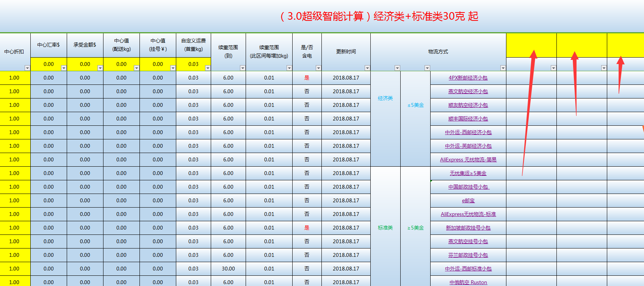Open filter dropdown above the 经济类 column

pos(397,68)
